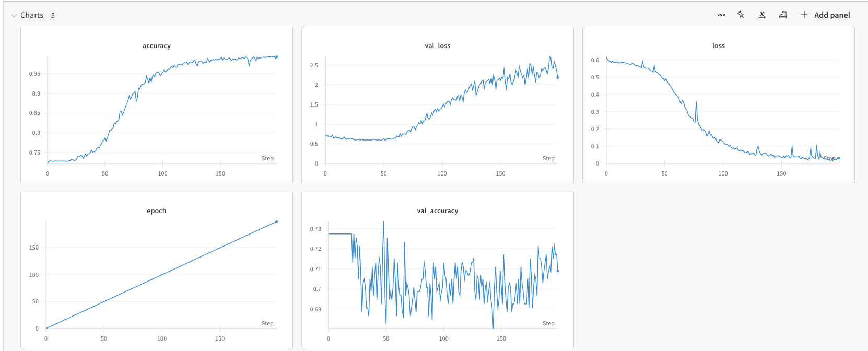The height and width of the screenshot is (351, 868).
Task: Click the final data point on loss curve
Action: 838,158
